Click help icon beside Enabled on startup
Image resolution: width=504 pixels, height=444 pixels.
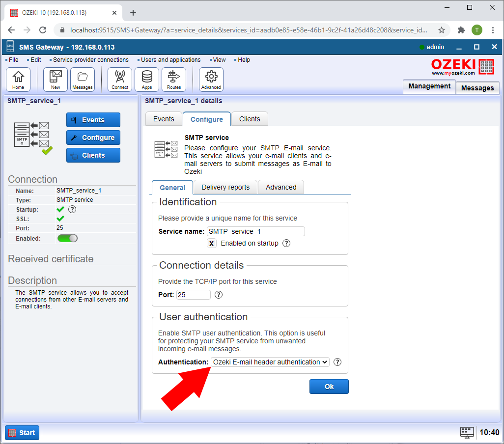[x=286, y=243]
